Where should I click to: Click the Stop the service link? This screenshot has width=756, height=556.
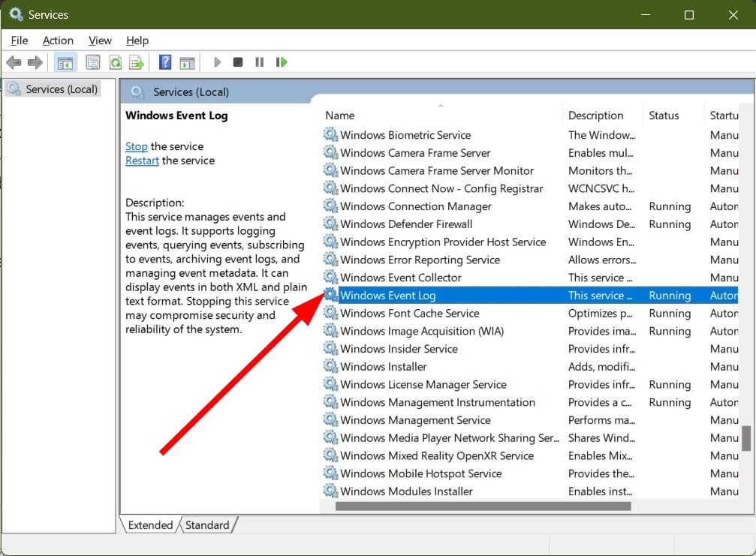137,146
